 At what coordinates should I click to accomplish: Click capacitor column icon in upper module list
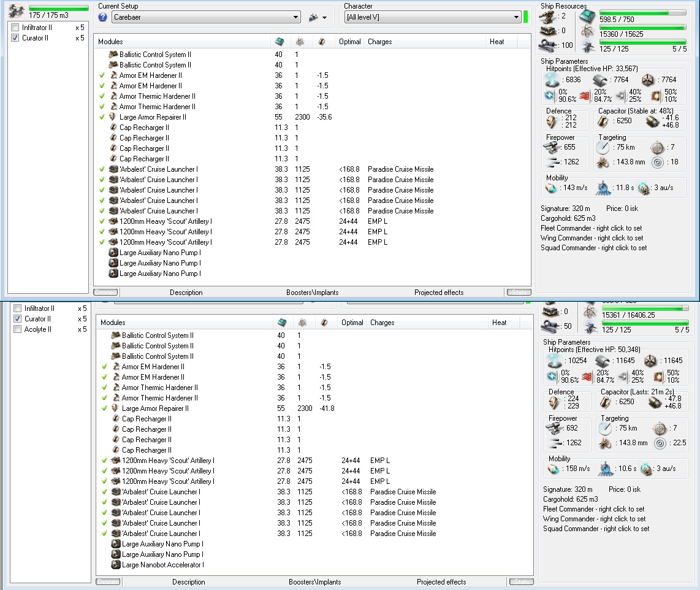click(x=322, y=42)
